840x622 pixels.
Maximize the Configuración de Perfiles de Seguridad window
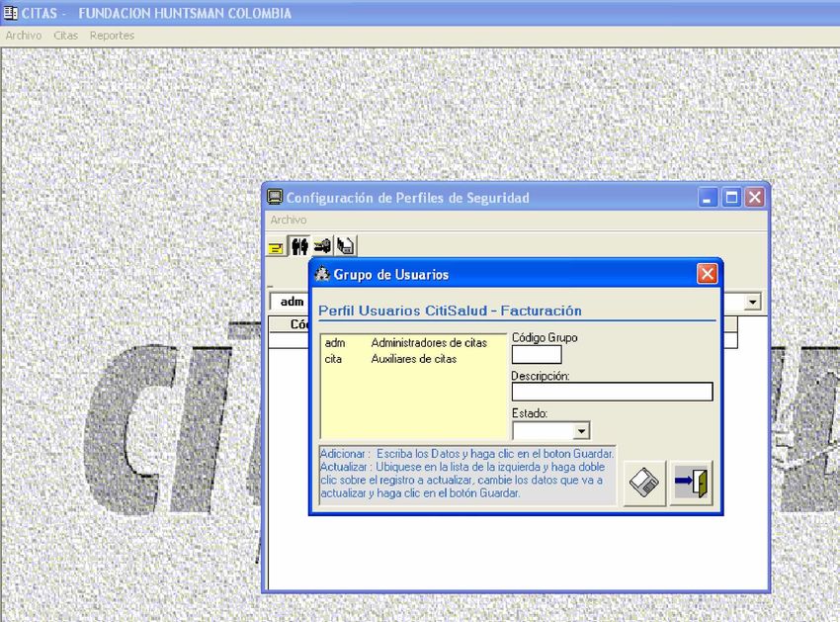[731, 198]
